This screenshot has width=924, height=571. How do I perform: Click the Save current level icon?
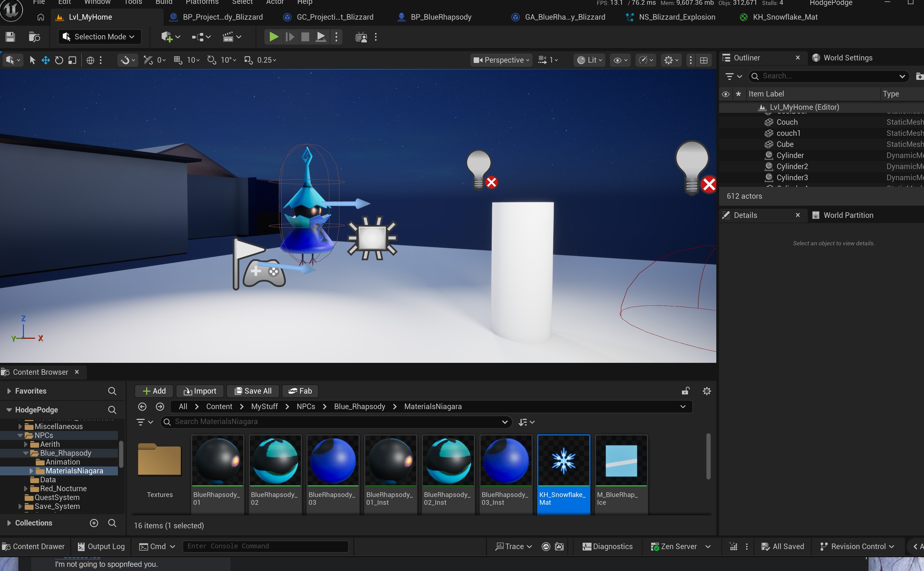point(10,37)
